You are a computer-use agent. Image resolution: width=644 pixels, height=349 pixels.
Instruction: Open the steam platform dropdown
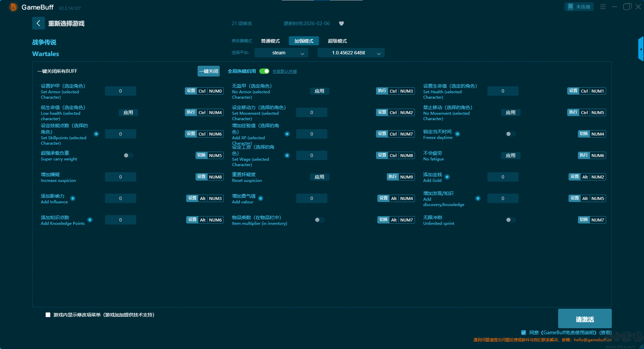(281, 53)
